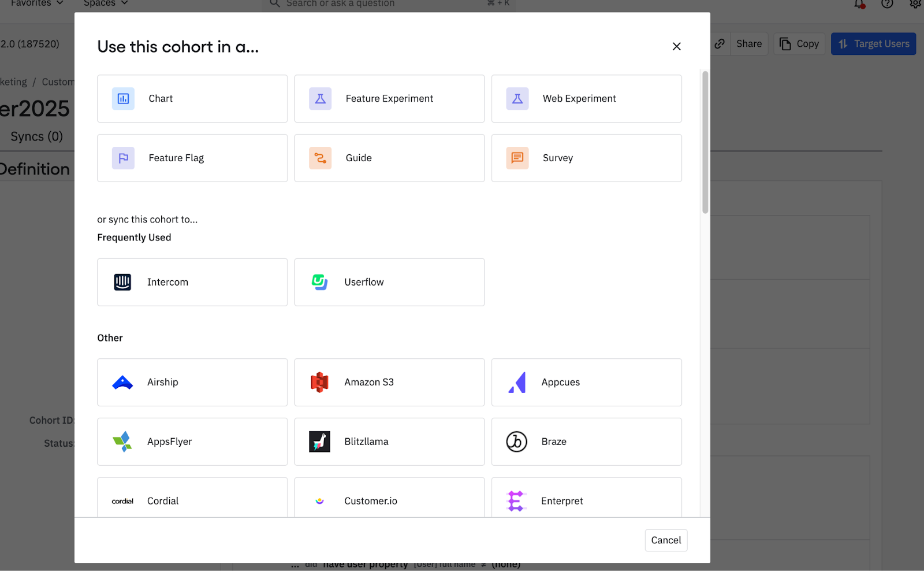Sync cohort to Amazon S3
Screen dimensions: 924x571
(389, 383)
